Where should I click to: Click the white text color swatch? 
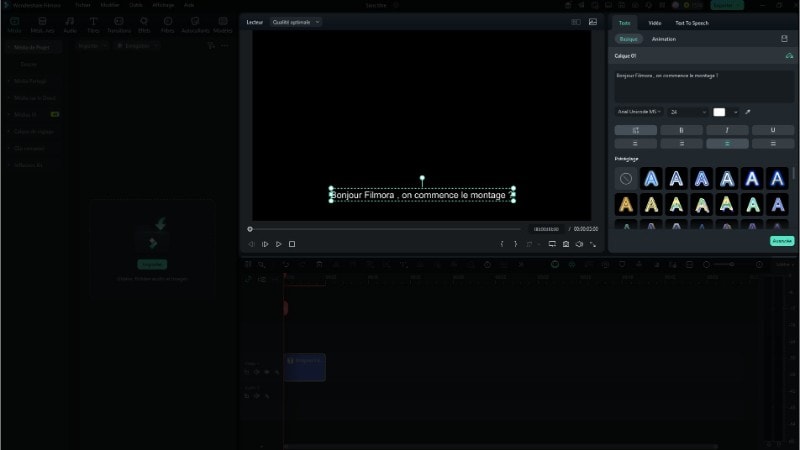pos(719,112)
